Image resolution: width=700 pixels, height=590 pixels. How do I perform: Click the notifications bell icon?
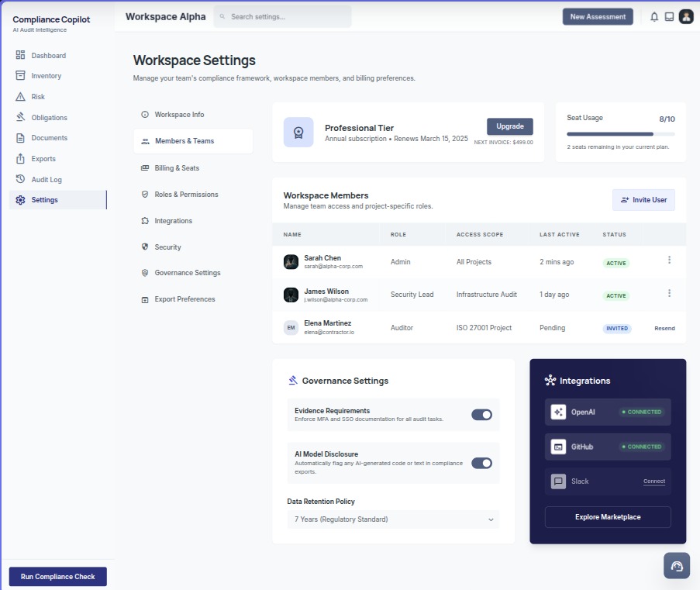pos(654,16)
